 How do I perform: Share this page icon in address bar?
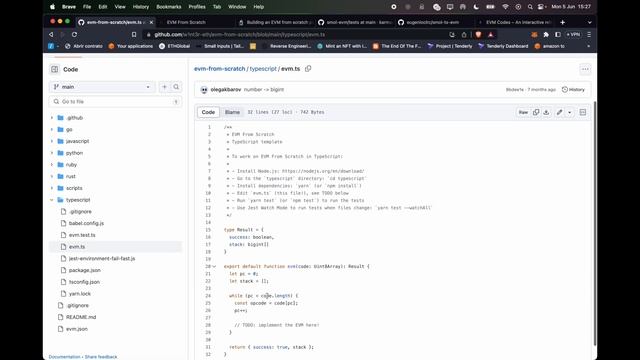tap(464, 35)
